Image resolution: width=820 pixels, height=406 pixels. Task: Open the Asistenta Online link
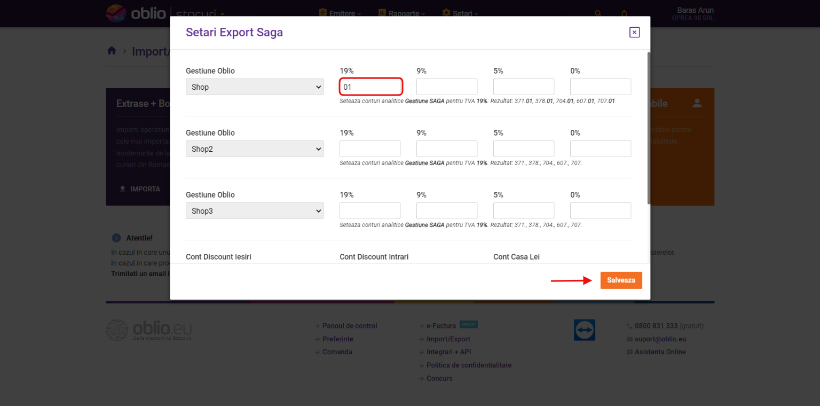660,352
